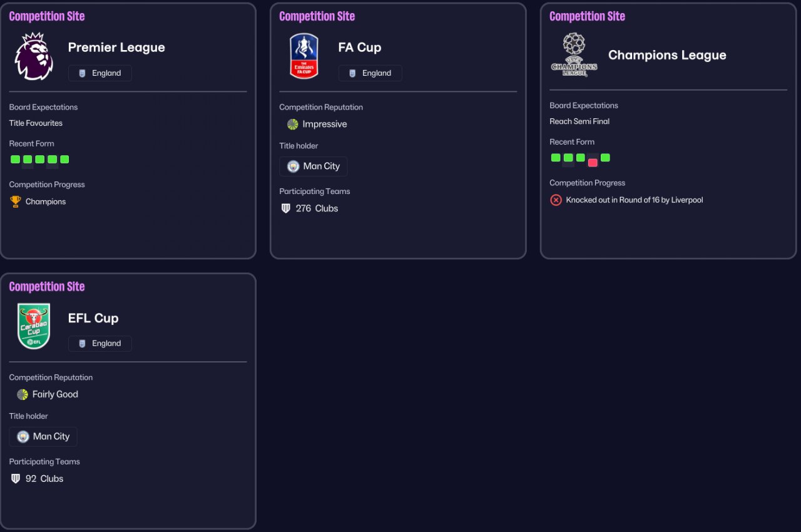Viewport: 801px width, 532px height.
Task: Click Competition Reputation label in EFL Cup card
Action: click(x=51, y=377)
